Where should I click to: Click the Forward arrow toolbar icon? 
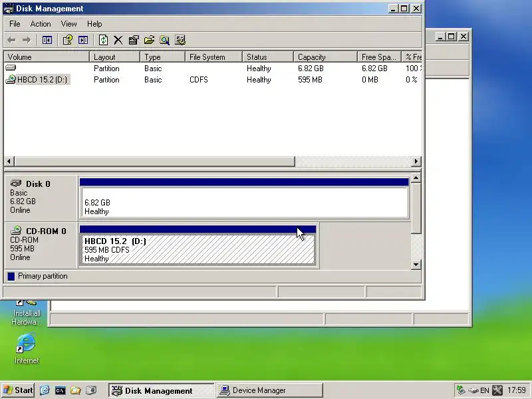(27, 40)
